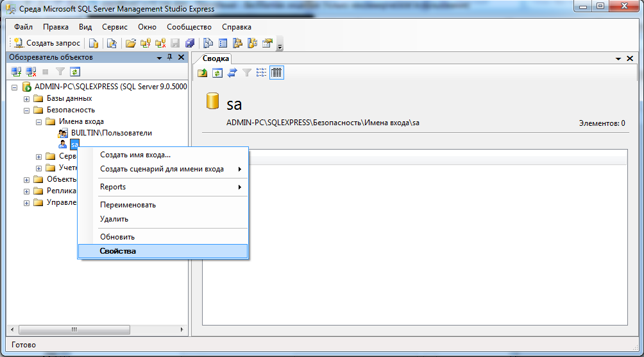Open the Файл menu
The height and width of the screenshot is (357, 644).
(23, 27)
